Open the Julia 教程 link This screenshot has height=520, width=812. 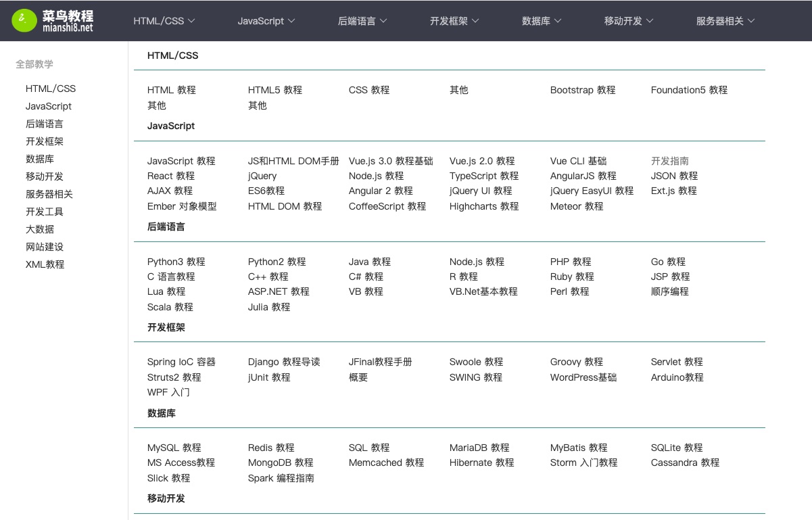(x=269, y=307)
